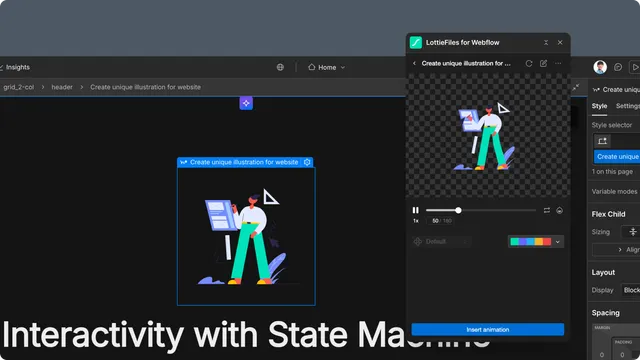640x360 pixels.
Task: Open the Home page dropdown
Action: (327, 67)
